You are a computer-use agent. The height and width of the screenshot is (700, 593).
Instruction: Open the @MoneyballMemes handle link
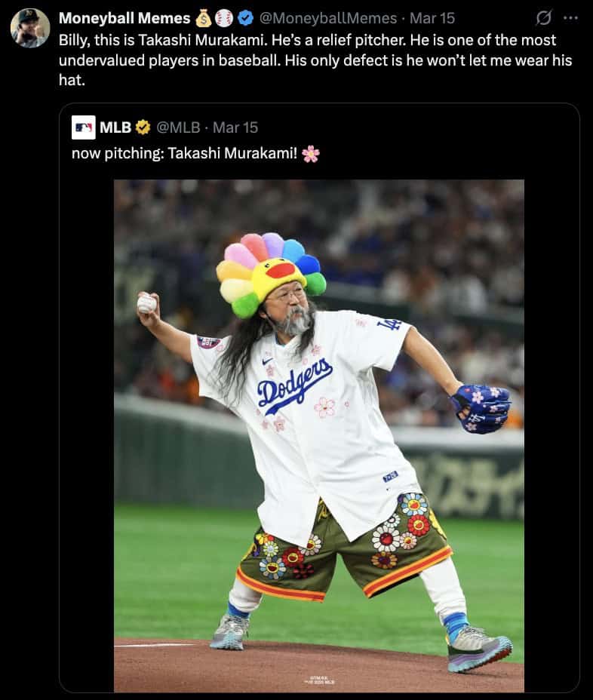[x=327, y=18]
